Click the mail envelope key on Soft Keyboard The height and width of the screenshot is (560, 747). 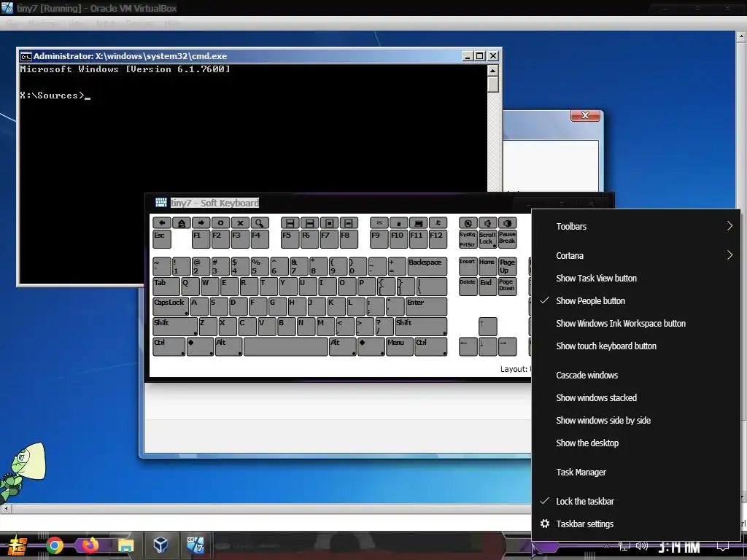click(x=379, y=222)
